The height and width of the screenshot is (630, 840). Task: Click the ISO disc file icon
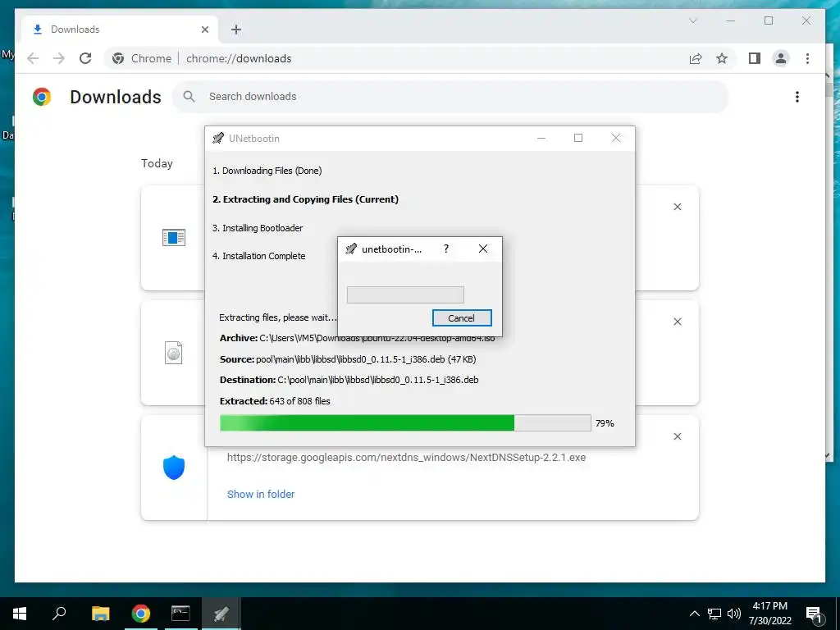[x=174, y=353]
